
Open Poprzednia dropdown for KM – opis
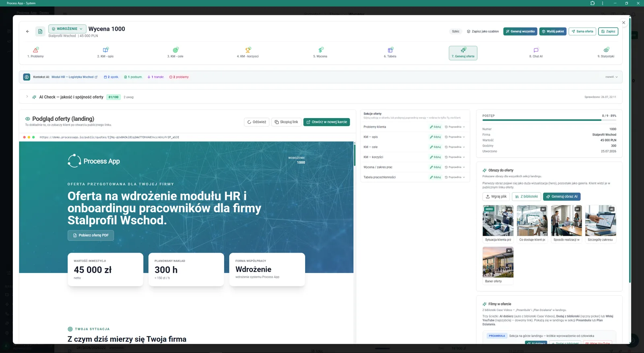455,137
